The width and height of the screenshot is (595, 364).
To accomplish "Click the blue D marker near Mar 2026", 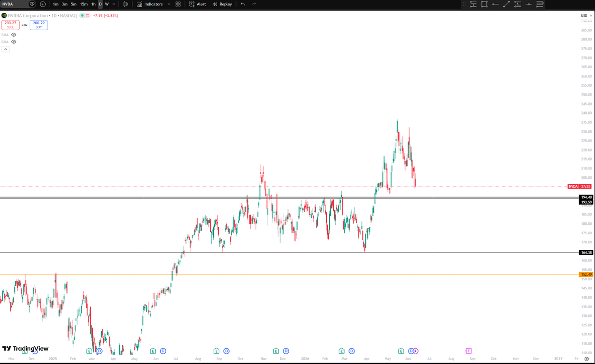I will click(x=352, y=351).
